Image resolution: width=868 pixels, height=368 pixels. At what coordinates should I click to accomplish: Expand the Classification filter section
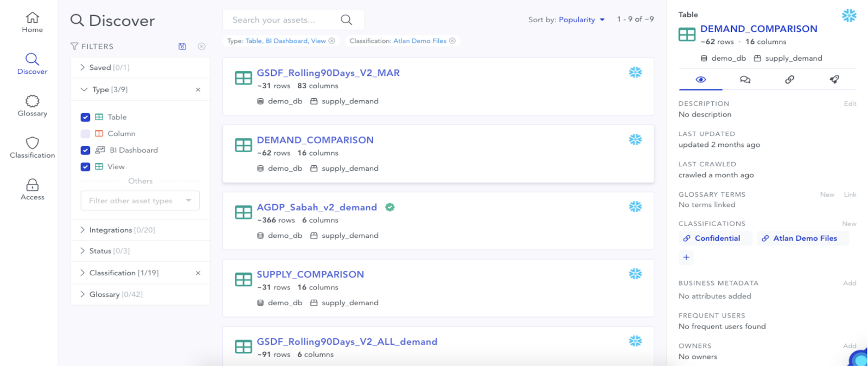(140, 273)
